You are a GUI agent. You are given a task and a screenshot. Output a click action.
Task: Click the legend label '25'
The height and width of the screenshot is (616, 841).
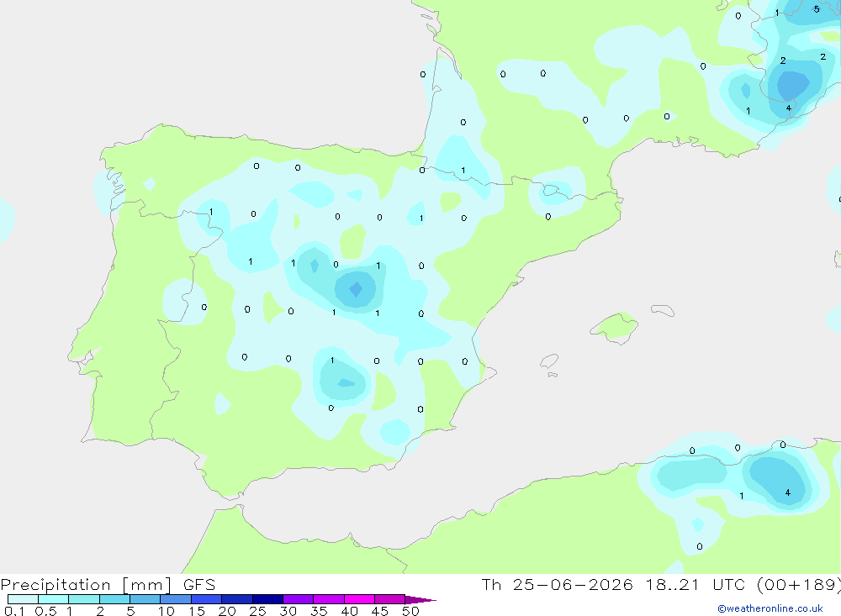(x=257, y=611)
